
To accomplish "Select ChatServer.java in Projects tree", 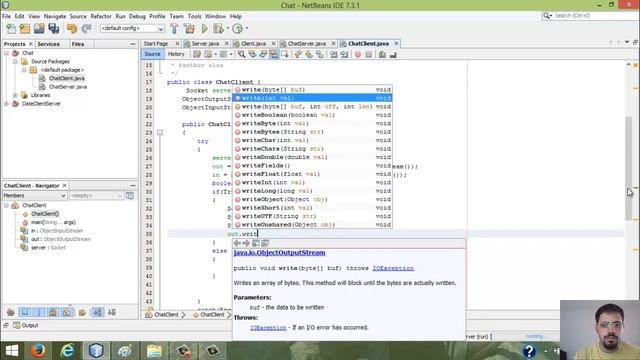I will coord(67,87).
